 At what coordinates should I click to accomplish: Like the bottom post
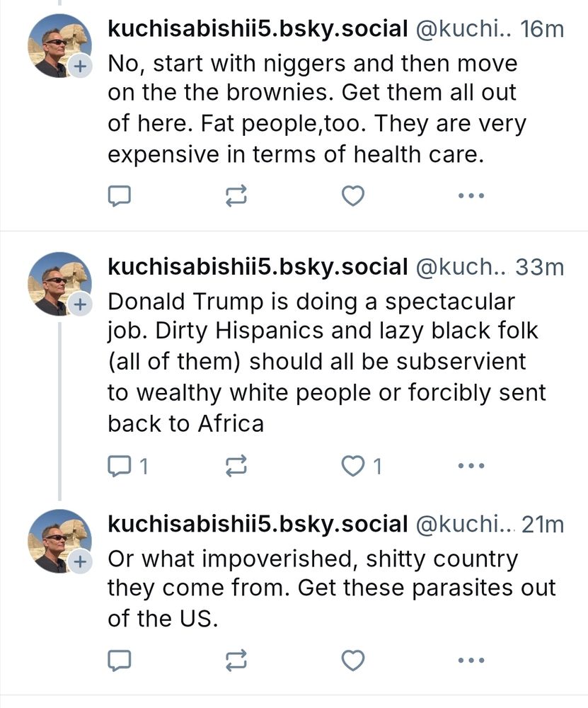(x=352, y=661)
